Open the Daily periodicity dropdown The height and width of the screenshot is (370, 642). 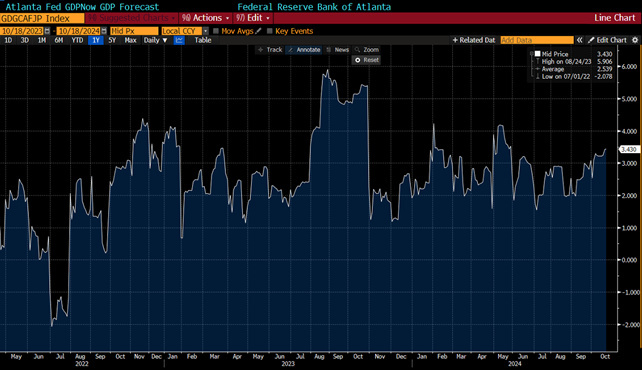click(155, 40)
